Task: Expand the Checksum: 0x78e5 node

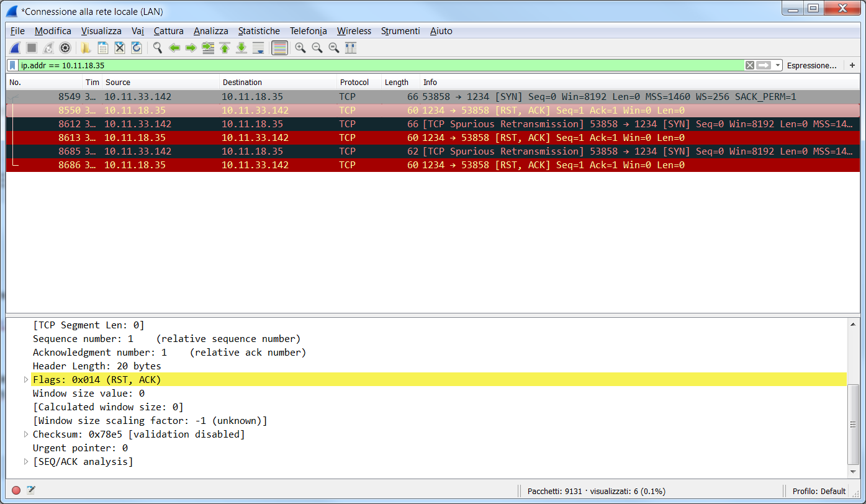Action: [25, 434]
